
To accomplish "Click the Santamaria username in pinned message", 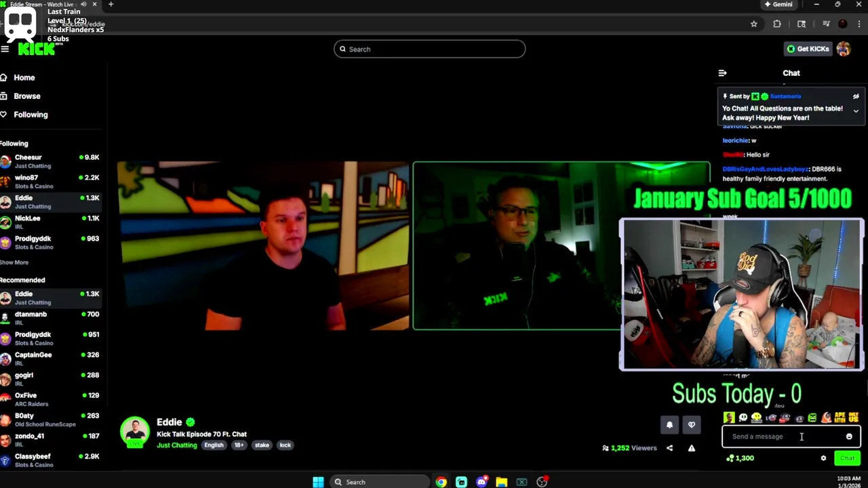I will (785, 96).
